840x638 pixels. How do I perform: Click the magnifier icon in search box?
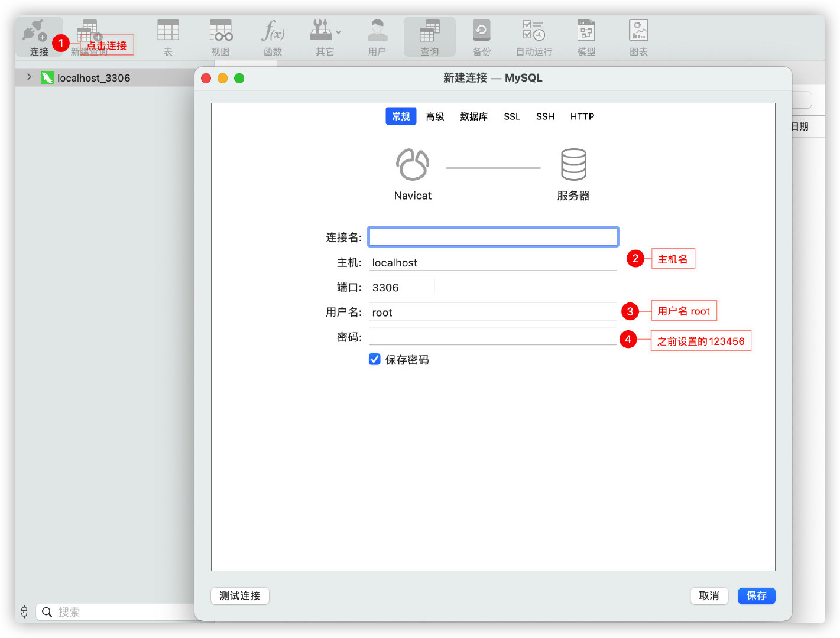(47, 612)
